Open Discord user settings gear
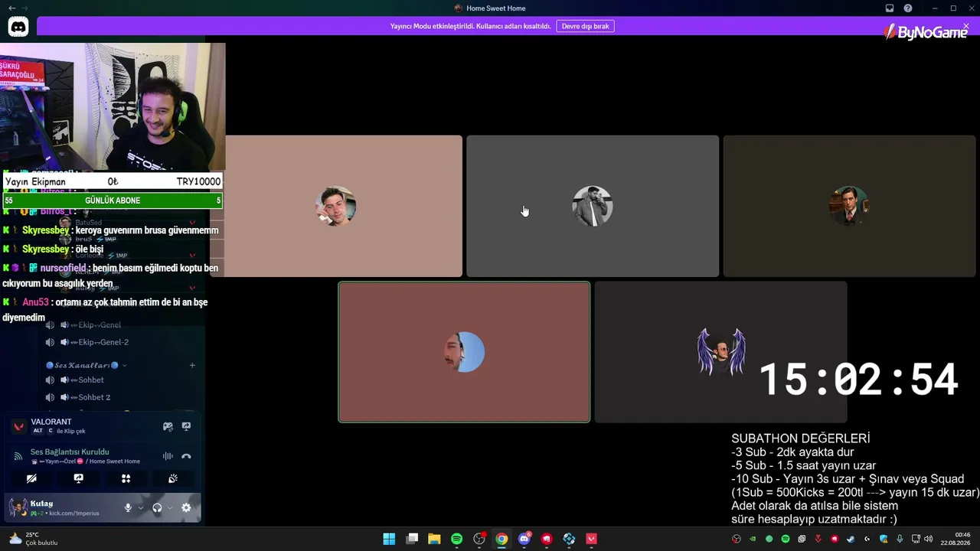Viewport: 980px width, 551px height. click(x=186, y=507)
